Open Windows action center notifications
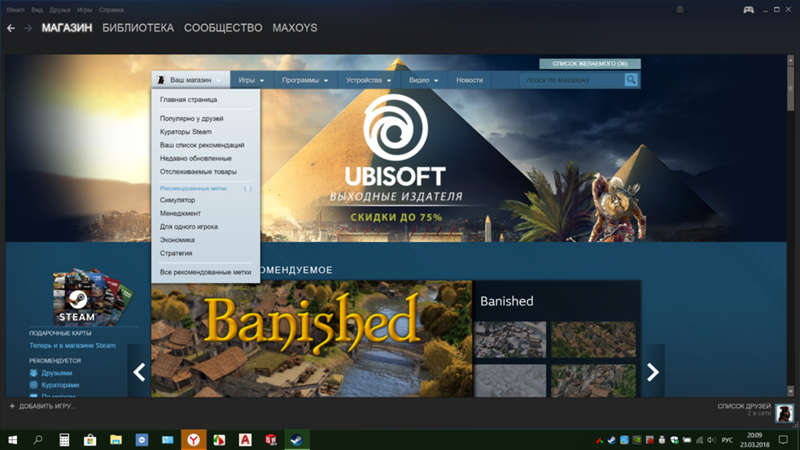The width and height of the screenshot is (800, 450). (783, 440)
